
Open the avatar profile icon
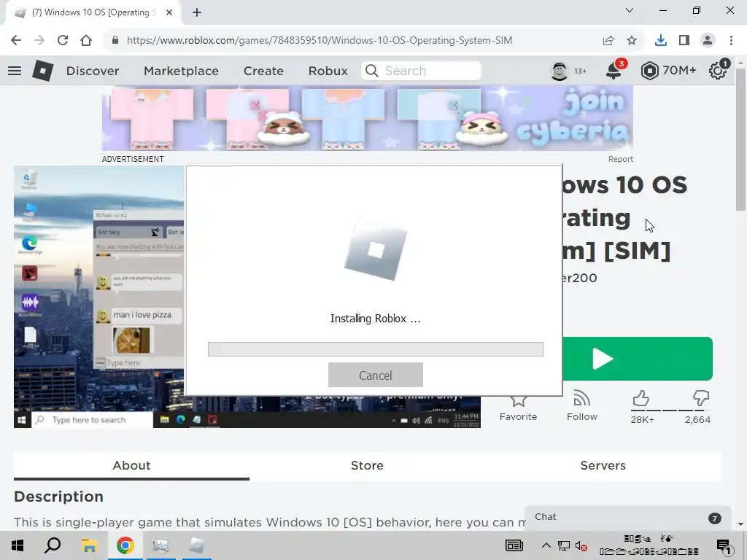[560, 71]
